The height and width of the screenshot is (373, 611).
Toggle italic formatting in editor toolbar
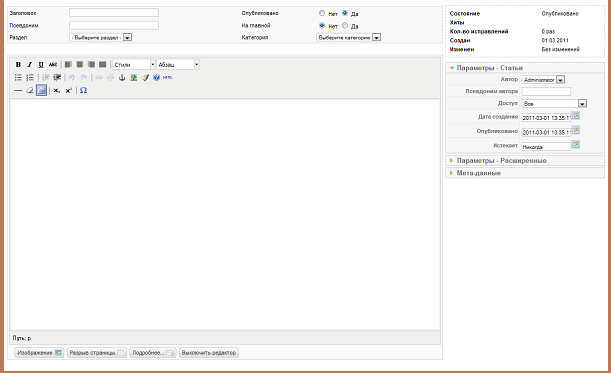(x=30, y=65)
